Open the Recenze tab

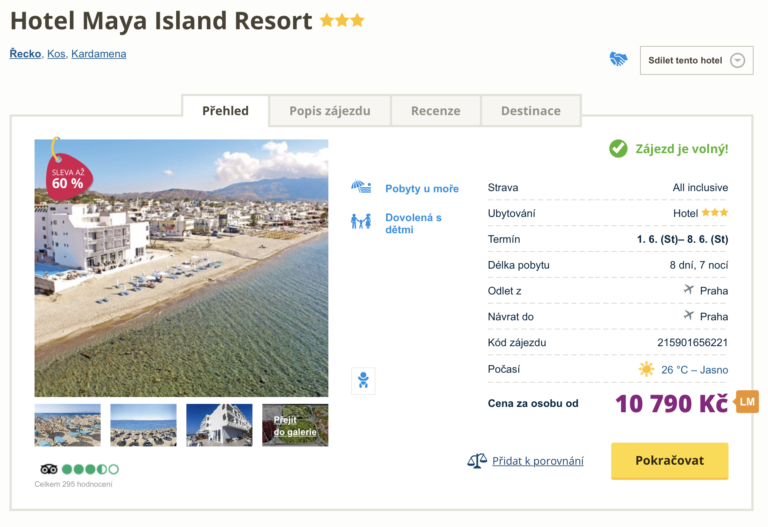coord(435,111)
